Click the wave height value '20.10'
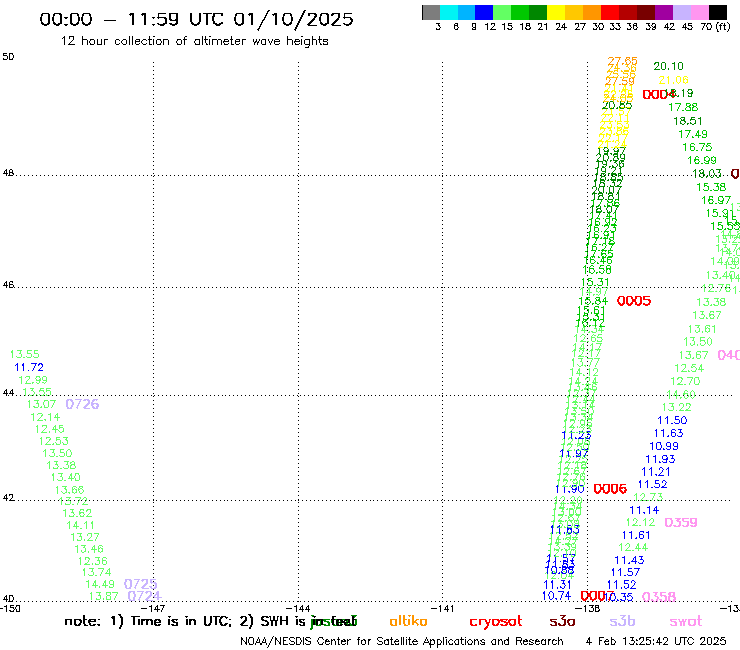This screenshot has height=650, width=740. [668, 66]
